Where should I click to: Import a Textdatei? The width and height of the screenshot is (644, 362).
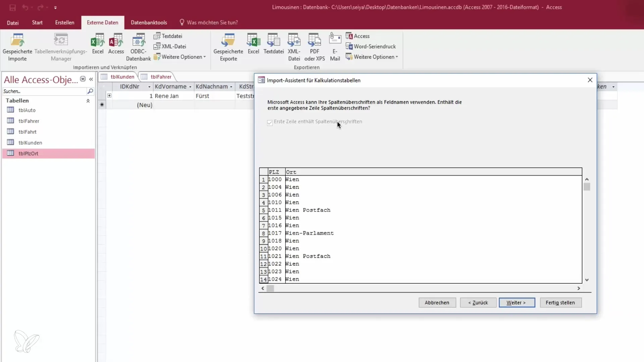click(168, 36)
